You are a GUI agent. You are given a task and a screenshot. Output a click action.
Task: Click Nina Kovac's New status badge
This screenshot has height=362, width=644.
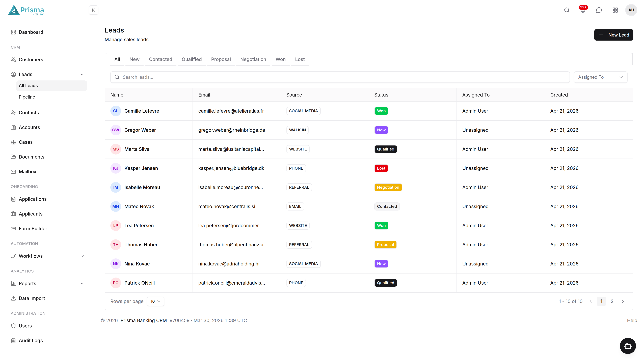[381, 264]
